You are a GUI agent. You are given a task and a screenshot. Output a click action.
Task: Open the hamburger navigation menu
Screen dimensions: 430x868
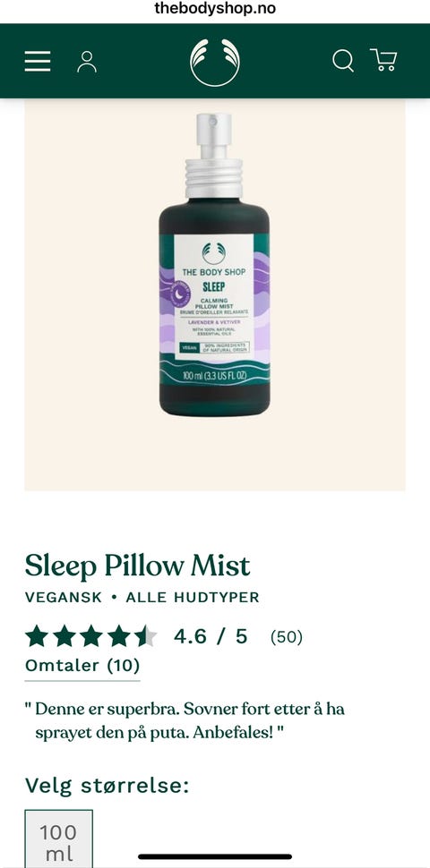[38, 61]
